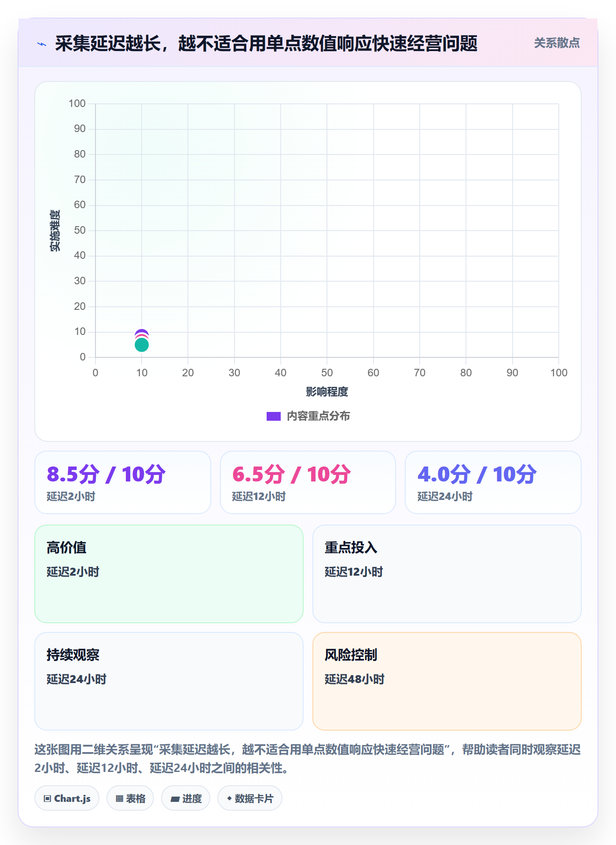The height and width of the screenshot is (845, 616).
Task: Click 延迟48小时 text in risk card
Action: click(355, 679)
